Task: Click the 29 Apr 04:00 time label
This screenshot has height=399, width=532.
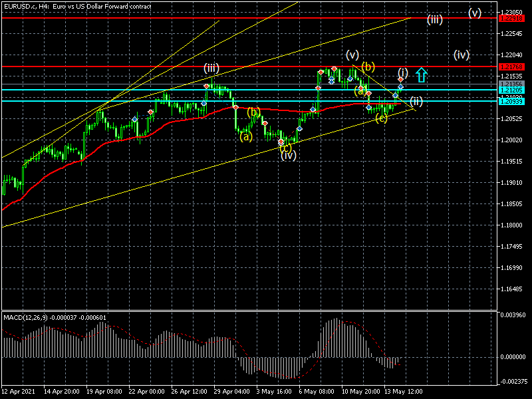Action: pyautogui.click(x=232, y=392)
